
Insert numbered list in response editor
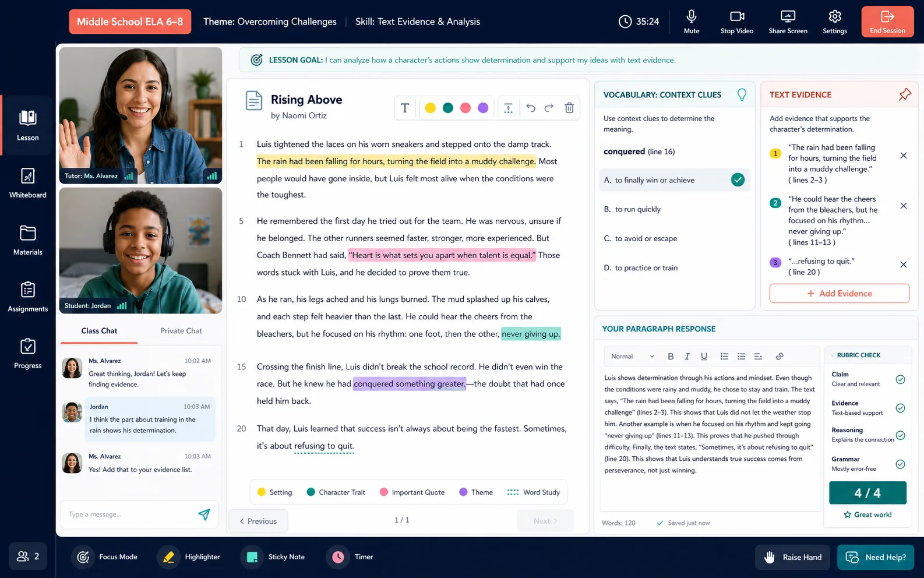[x=724, y=356]
